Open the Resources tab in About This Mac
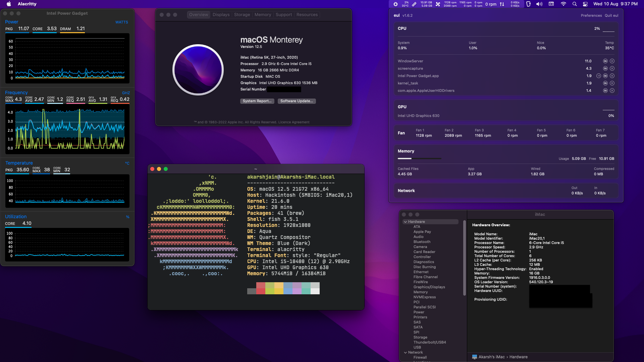The height and width of the screenshot is (362, 644). point(307,15)
